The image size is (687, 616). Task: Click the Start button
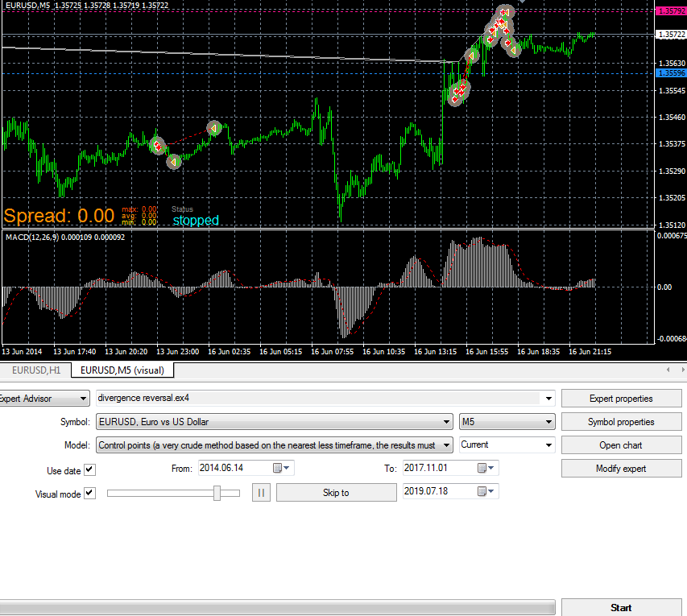coord(621,608)
